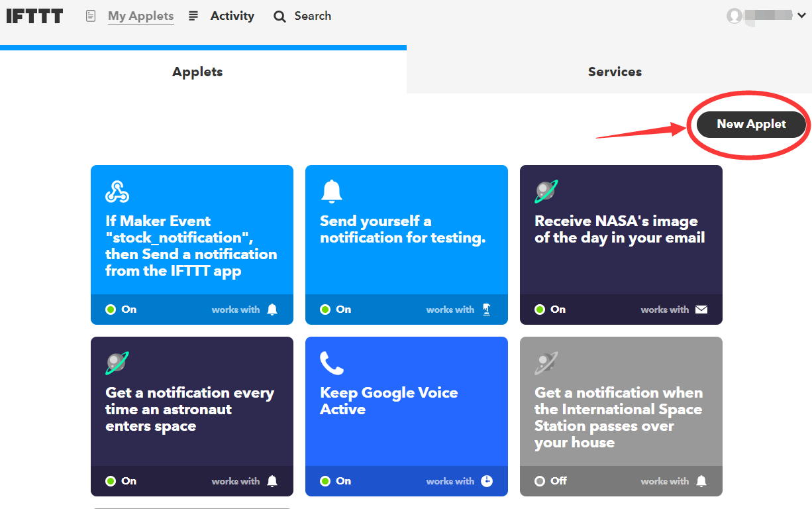Click the bell icon on the notification testing applet

pyautogui.click(x=332, y=191)
